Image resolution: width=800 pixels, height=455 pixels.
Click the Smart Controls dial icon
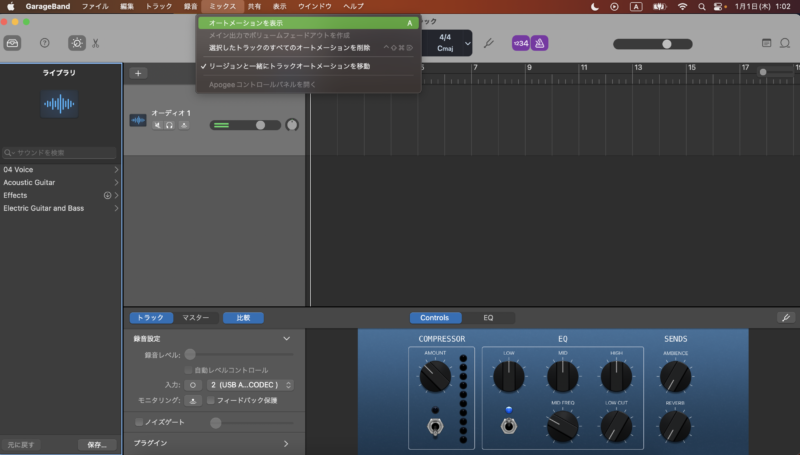click(76, 43)
